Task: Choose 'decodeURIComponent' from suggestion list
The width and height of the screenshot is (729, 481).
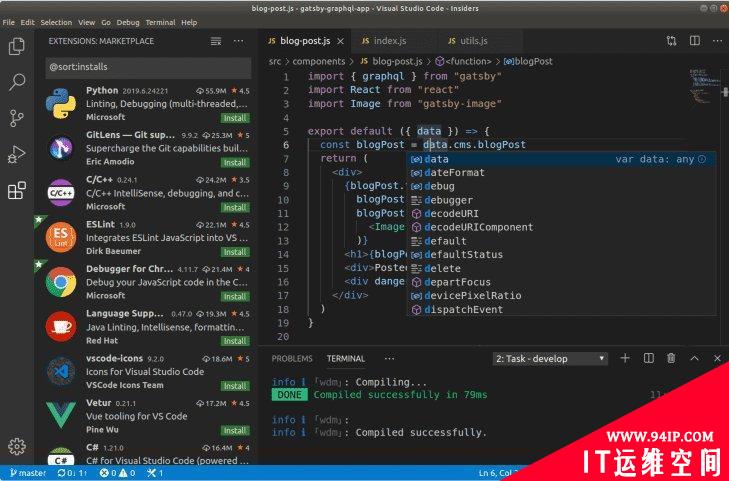Action: (x=561, y=227)
